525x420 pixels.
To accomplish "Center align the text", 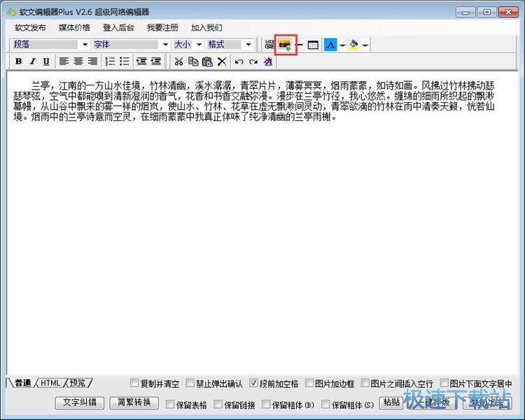I will pyautogui.click(x=78, y=62).
